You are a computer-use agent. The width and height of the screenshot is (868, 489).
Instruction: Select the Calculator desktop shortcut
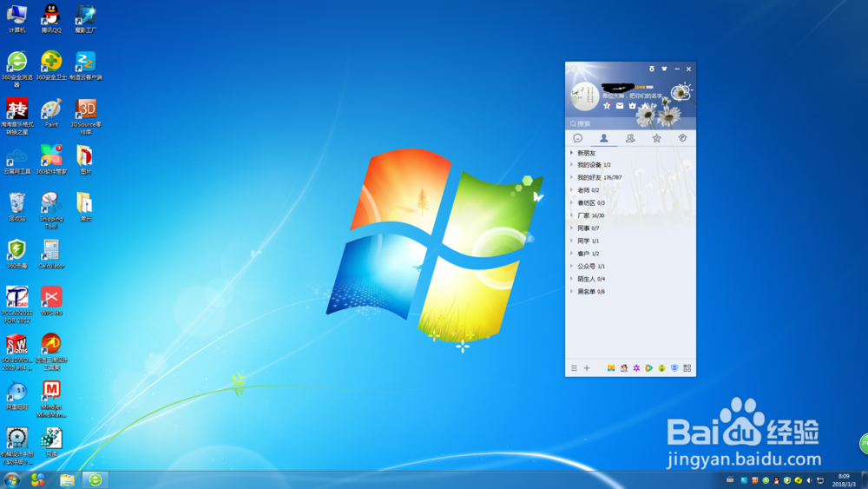click(x=51, y=254)
